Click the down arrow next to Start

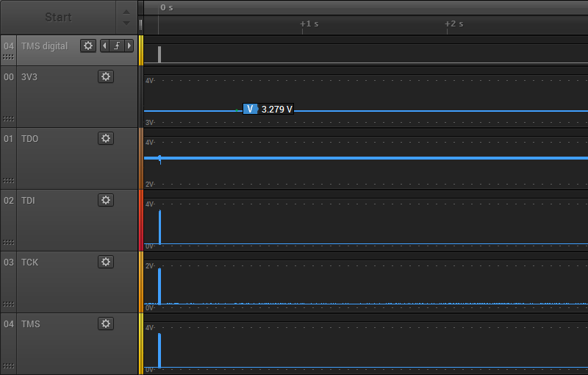(126, 24)
